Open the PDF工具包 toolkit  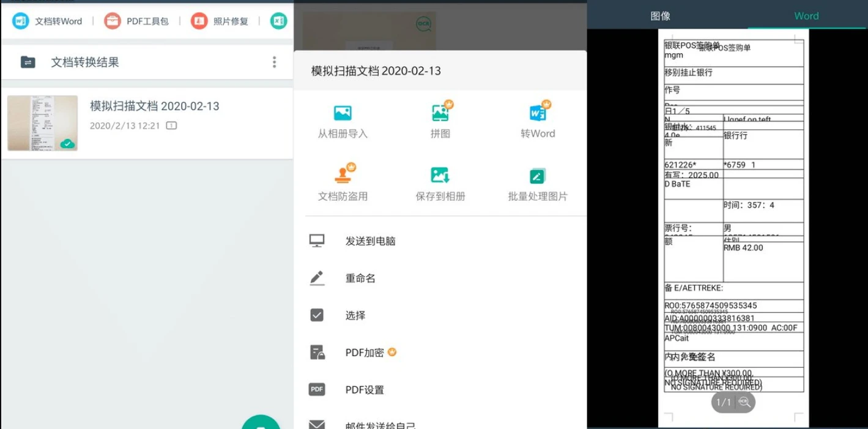136,20
